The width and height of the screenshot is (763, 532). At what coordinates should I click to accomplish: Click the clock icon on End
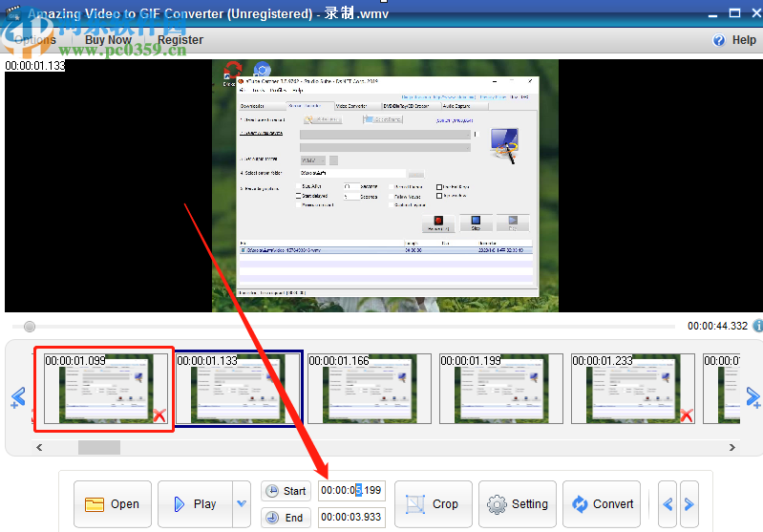click(x=272, y=518)
